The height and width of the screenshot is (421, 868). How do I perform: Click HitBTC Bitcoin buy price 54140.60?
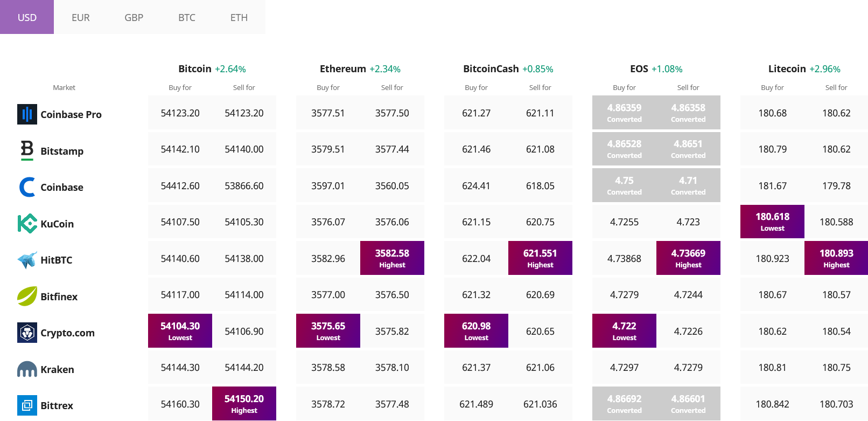180,258
